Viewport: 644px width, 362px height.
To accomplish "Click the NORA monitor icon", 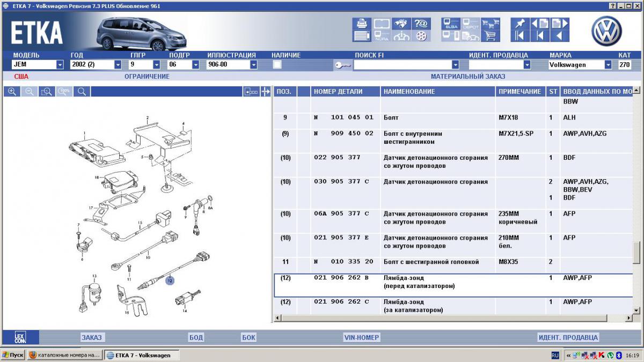I will point(382,36).
